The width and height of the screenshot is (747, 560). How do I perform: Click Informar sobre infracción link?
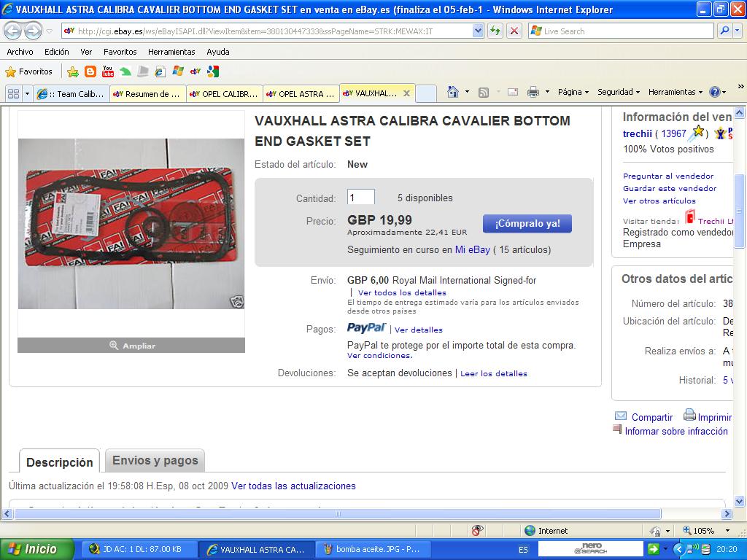click(676, 431)
